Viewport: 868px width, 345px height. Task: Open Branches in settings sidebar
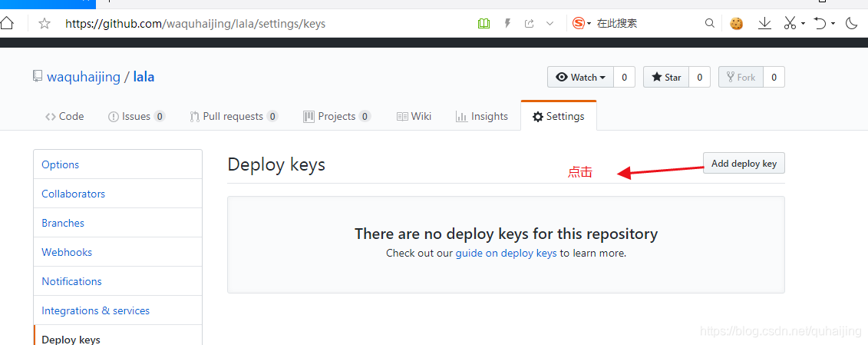[x=118, y=223]
